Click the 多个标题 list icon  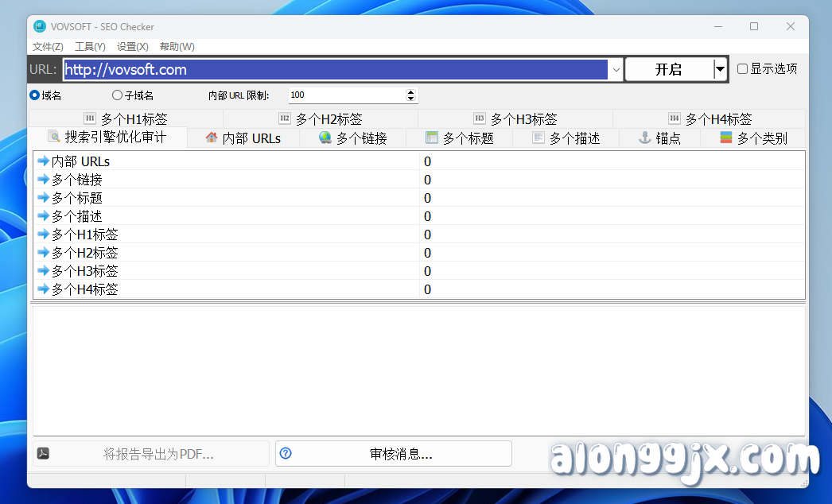432,137
